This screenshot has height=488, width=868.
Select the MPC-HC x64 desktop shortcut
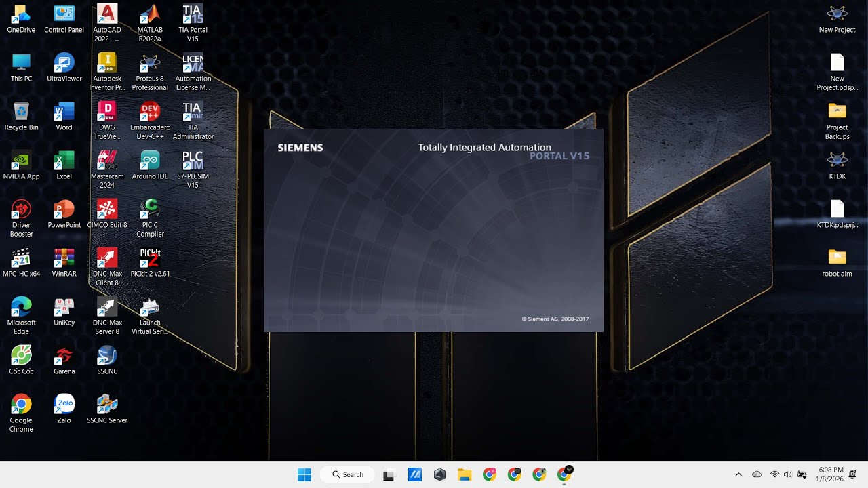pyautogui.click(x=21, y=263)
